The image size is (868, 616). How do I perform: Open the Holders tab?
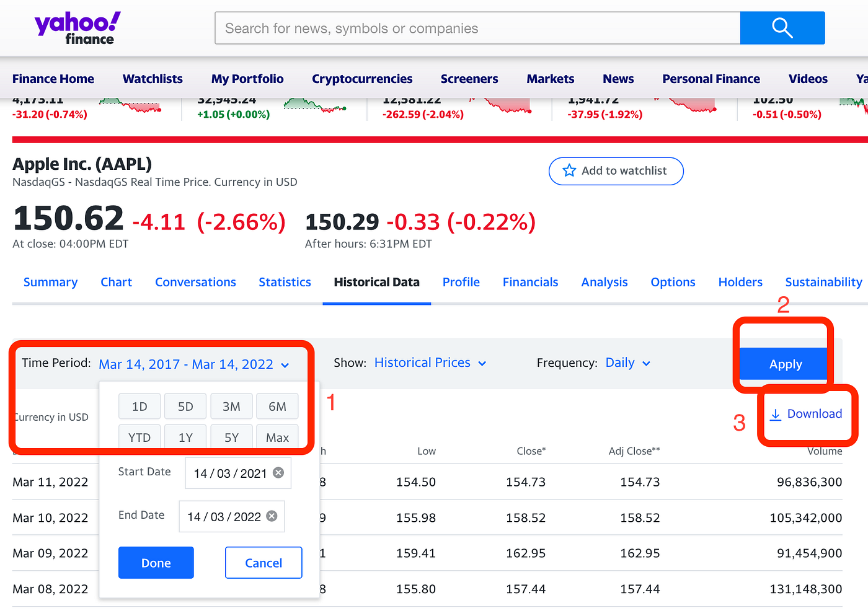tap(740, 283)
